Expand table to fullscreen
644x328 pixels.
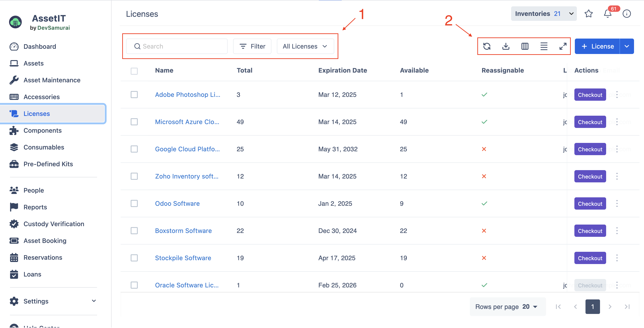[x=563, y=46]
